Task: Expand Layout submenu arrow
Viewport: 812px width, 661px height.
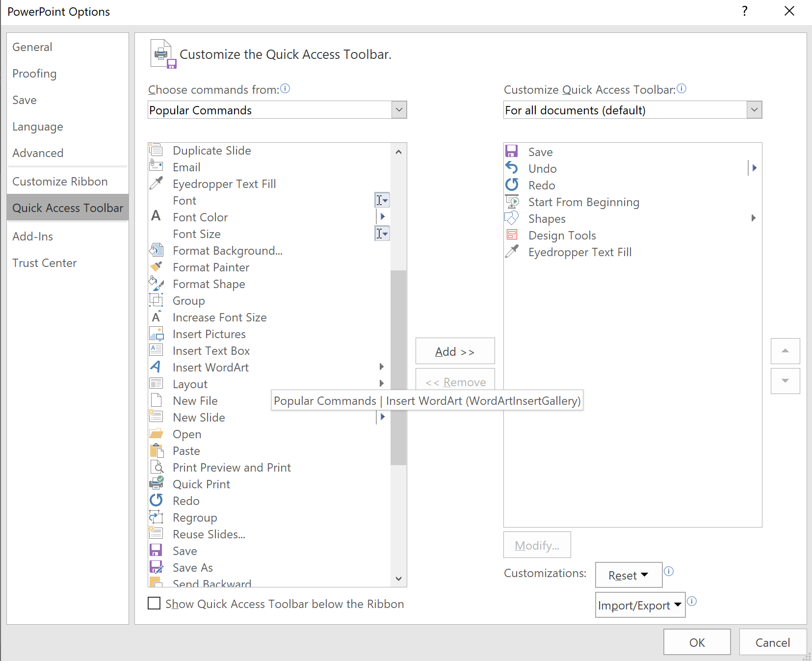Action: pos(382,383)
